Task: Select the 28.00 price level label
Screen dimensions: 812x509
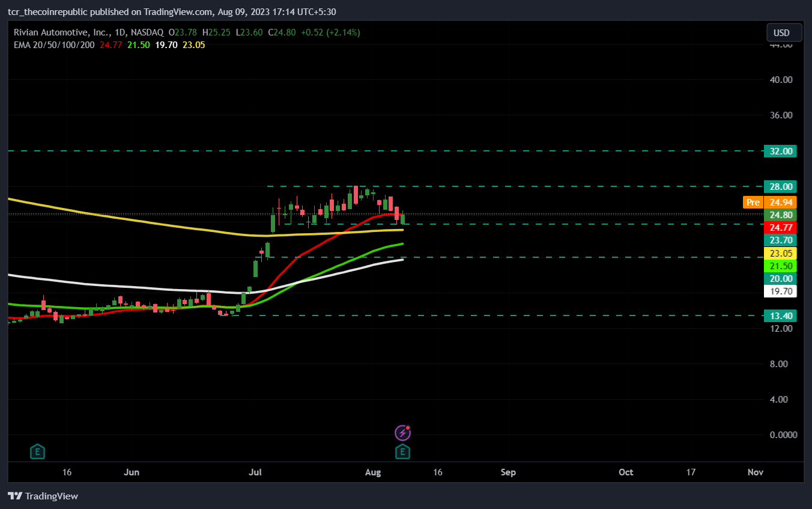Action: pyautogui.click(x=780, y=186)
